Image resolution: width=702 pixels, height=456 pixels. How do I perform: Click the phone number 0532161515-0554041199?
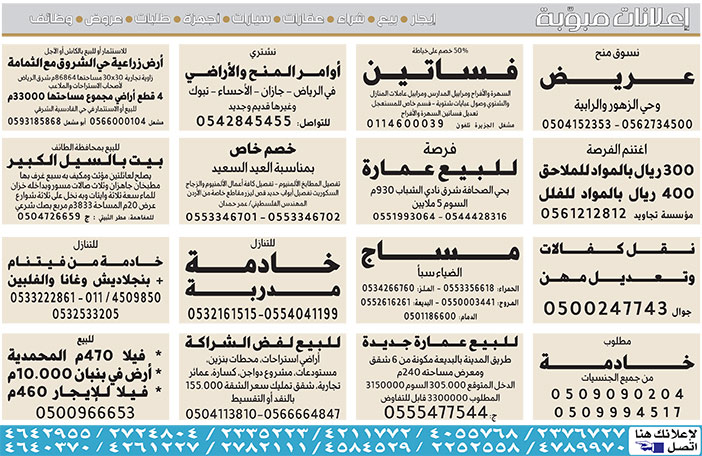[x=262, y=314]
